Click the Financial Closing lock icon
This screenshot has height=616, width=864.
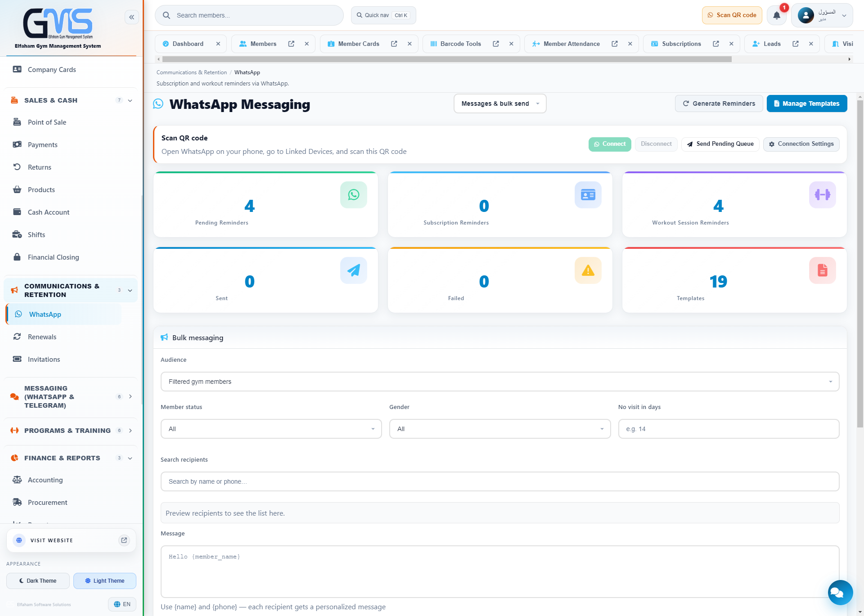(17, 257)
